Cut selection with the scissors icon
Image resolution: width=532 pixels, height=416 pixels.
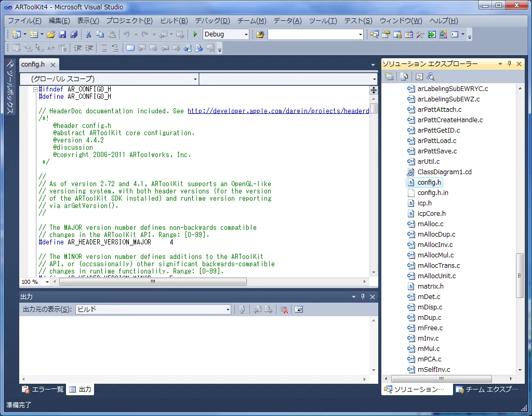(88, 34)
